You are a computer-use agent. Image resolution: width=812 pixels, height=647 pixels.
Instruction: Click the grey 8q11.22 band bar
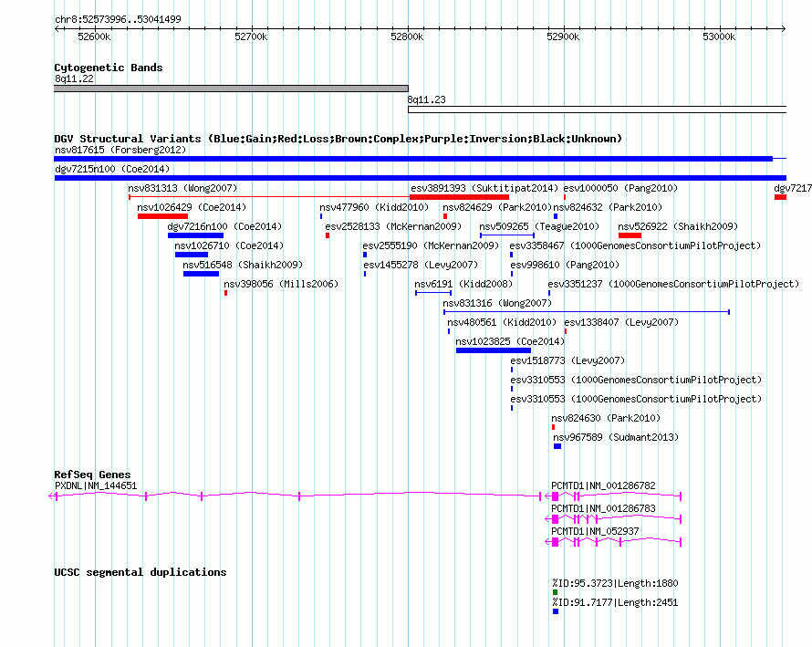point(231,89)
